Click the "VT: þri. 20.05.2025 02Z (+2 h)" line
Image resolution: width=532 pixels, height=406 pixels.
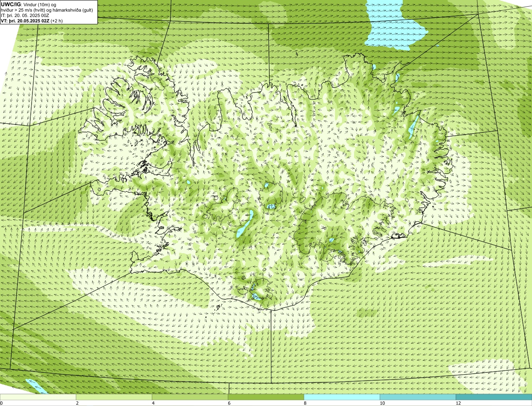(x=32, y=20)
